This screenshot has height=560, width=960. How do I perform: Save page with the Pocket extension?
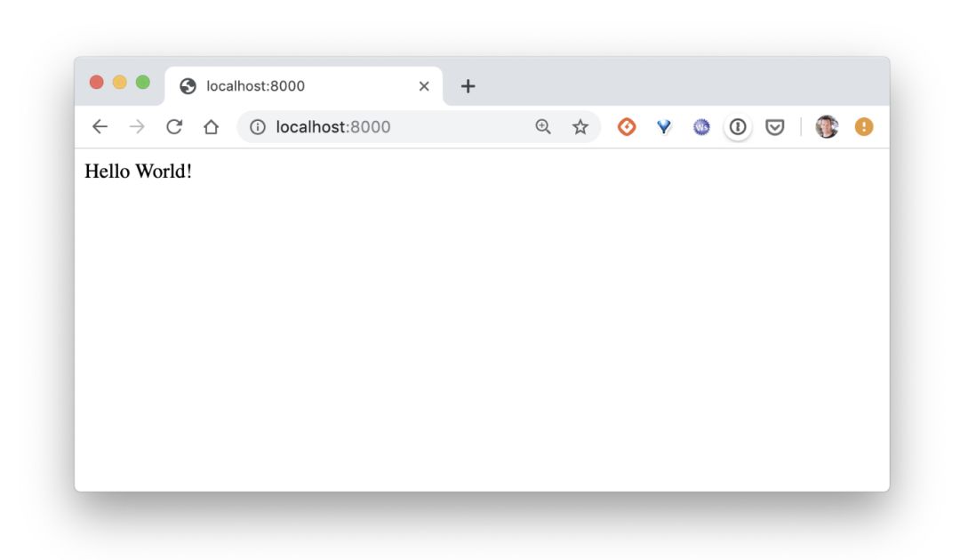tap(774, 127)
